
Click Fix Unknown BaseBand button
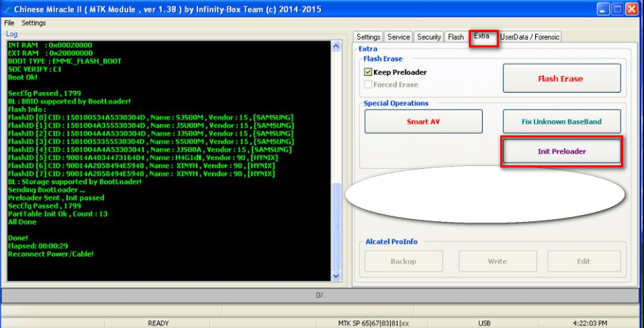pyautogui.click(x=562, y=121)
